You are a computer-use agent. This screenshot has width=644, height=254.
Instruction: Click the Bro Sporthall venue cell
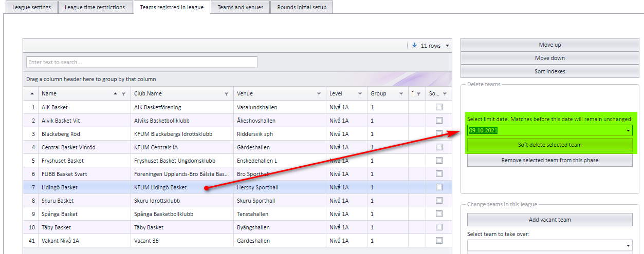[x=280, y=174]
